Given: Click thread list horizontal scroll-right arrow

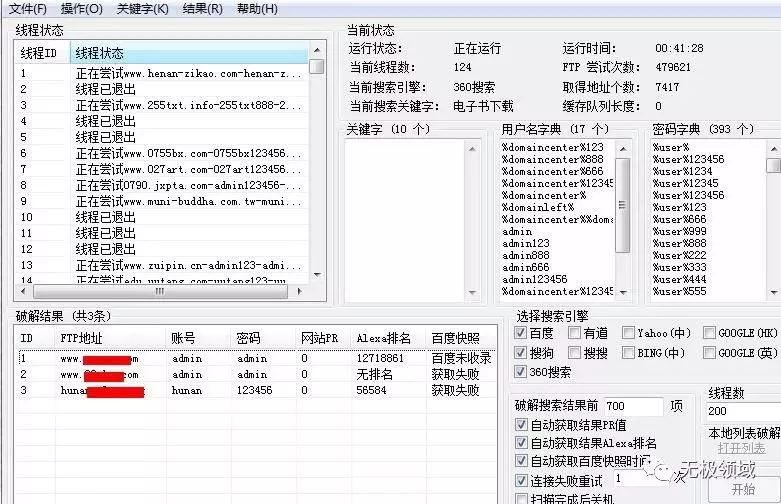Looking at the screenshot, I should [299, 291].
